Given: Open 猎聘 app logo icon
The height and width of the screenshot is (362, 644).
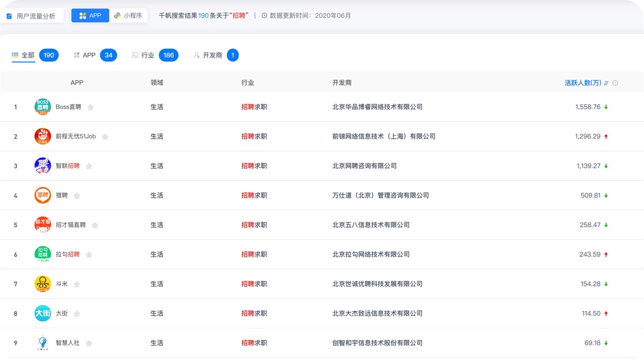Looking at the screenshot, I should click(42, 195).
